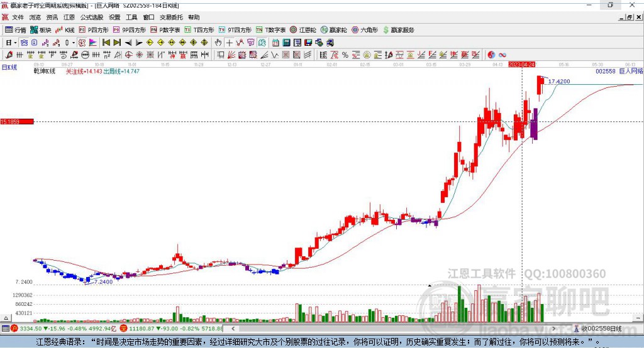
Task: Click the 乾坤K线 indicator label
Action: pyautogui.click(x=45, y=71)
